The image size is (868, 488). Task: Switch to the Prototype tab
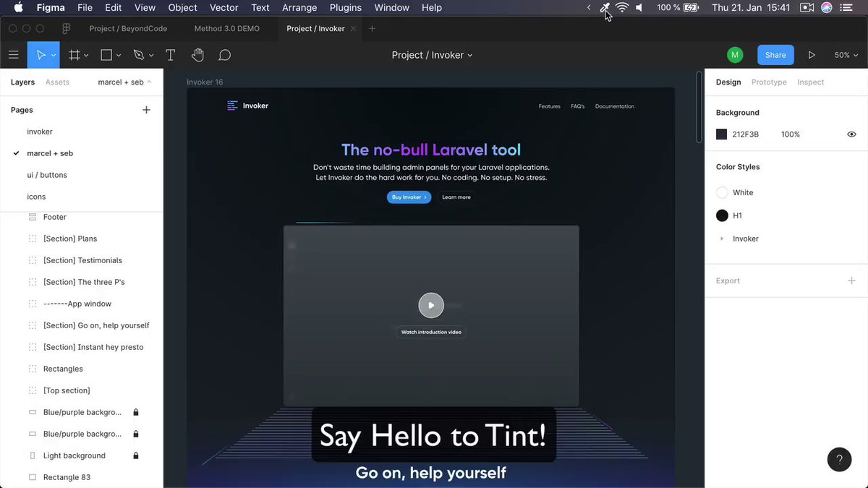tap(769, 82)
